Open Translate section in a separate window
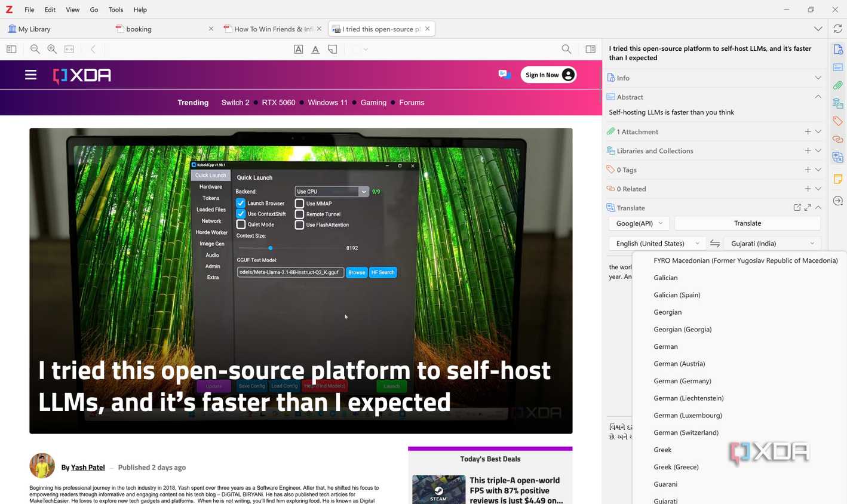 pos(797,208)
